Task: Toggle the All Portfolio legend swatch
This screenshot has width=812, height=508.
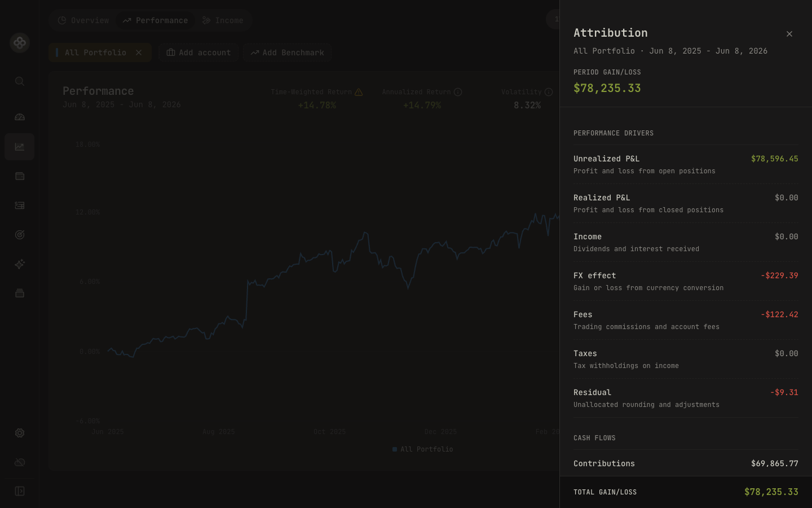Action: pyautogui.click(x=395, y=449)
